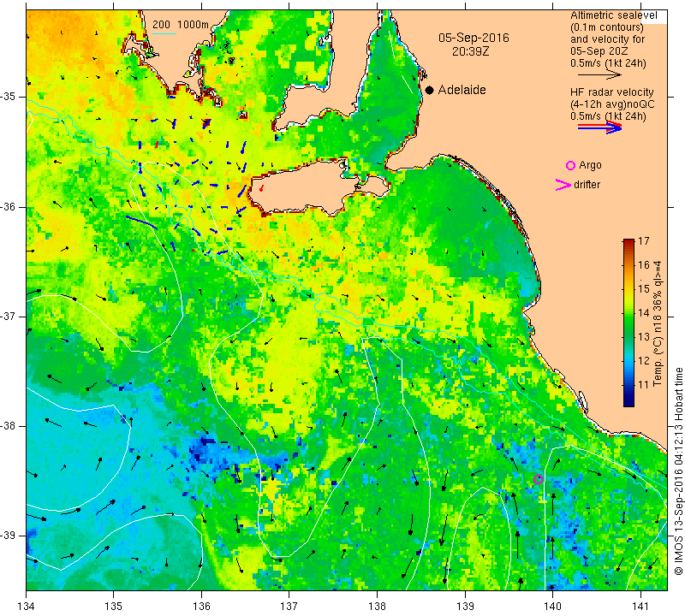Image resolution: width=685 pixels, height=616 pixels.
Task: Click the time text 20:39Z
Action: pyautogui.click(x=470, y=51)
